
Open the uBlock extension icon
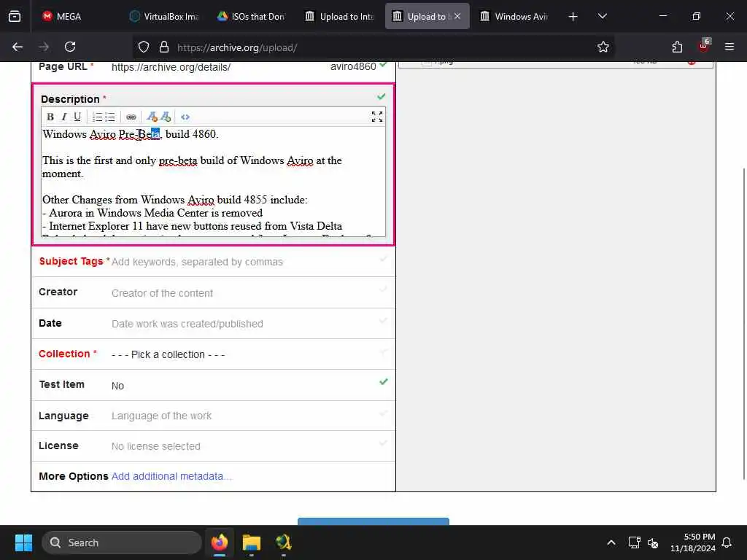click(x=704, y=46)
